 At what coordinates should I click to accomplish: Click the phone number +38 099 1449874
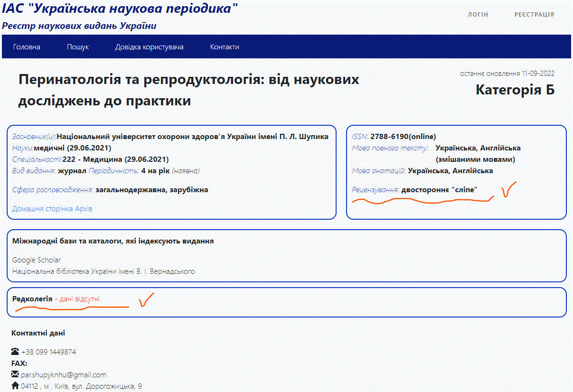click(x=49, y=352)
